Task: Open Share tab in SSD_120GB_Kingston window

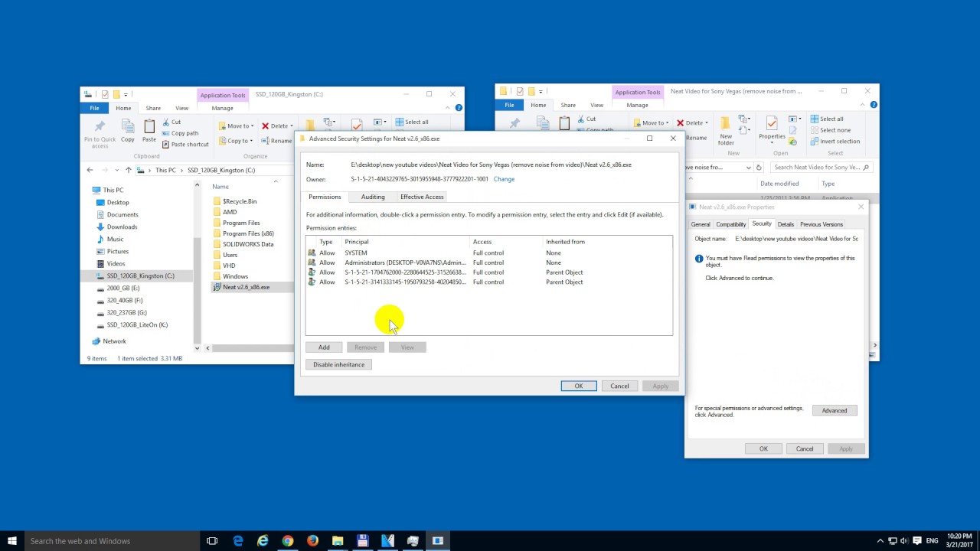Action: pos(153,108)
